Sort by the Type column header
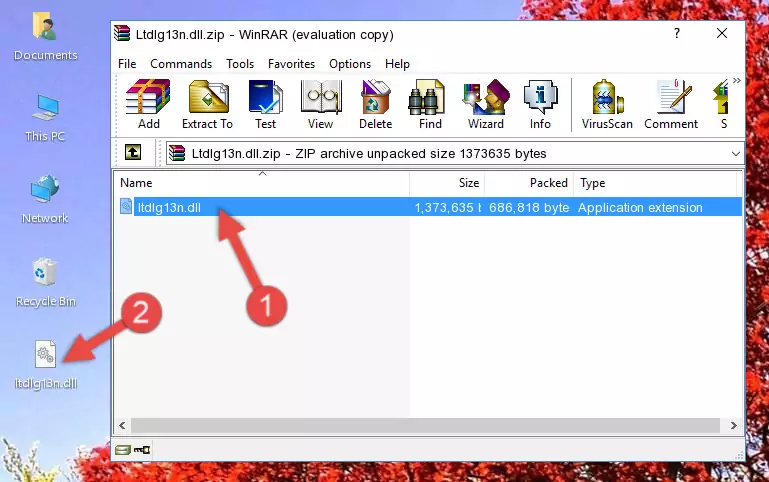The height and width of the screenshot is (482, 769). pyautogui.click(x=655, y=183)
